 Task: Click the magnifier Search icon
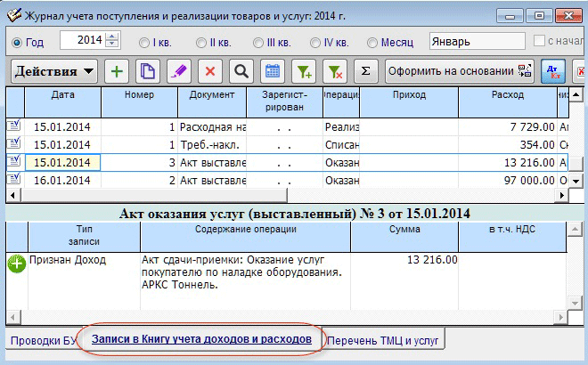coord(241,71)
